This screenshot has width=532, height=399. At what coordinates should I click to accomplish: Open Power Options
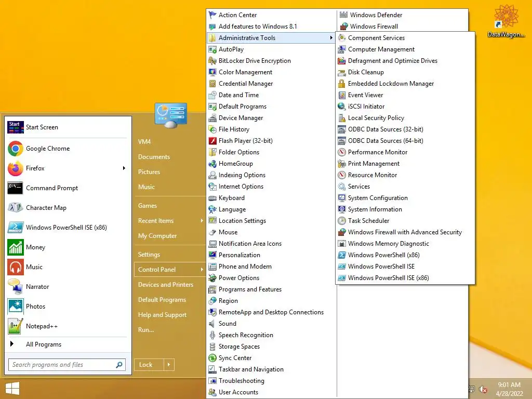pos(239,278)
